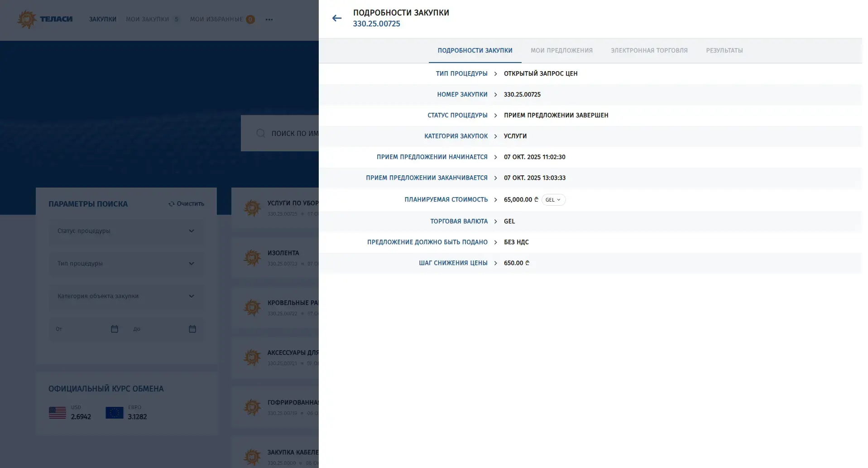Screen dimensions: 868x468
Task: Click the Очистить reset button
Action: click(186, 204)
